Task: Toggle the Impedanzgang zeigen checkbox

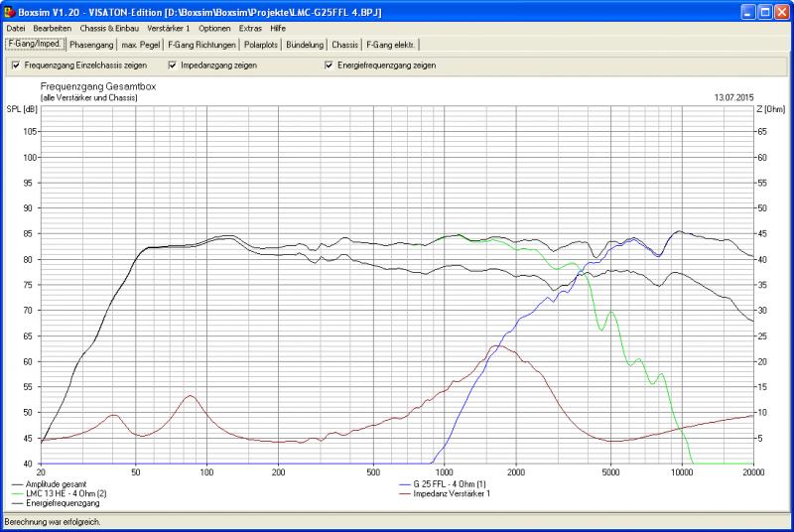Action: click(x=173, y=66)
